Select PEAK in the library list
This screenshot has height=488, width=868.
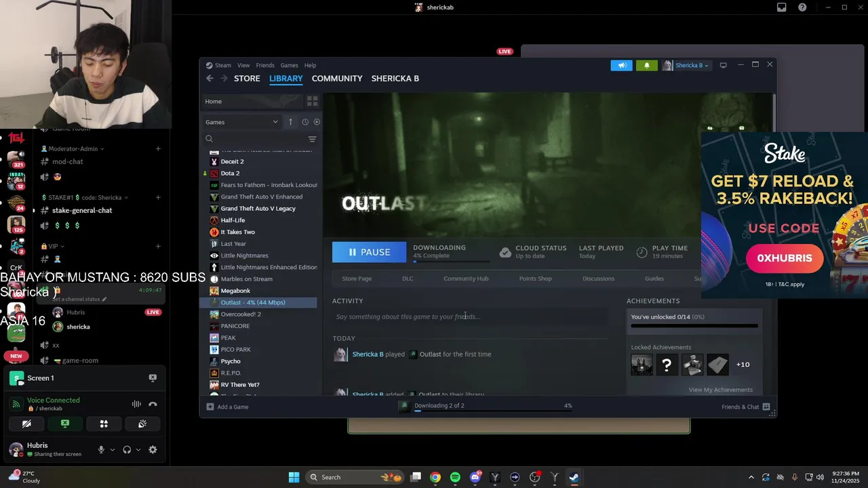tap(228, 338)
